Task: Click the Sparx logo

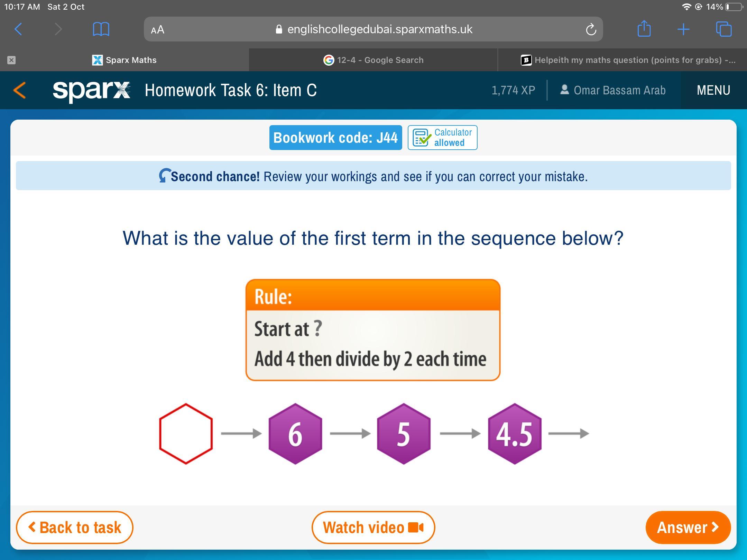Action: click(x=91, y=90)
